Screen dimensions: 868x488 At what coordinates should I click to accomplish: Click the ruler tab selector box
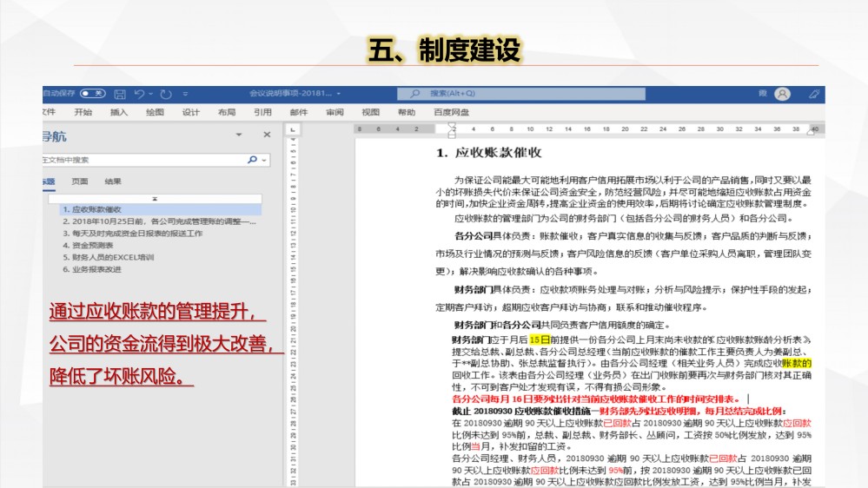coord(293,129)
